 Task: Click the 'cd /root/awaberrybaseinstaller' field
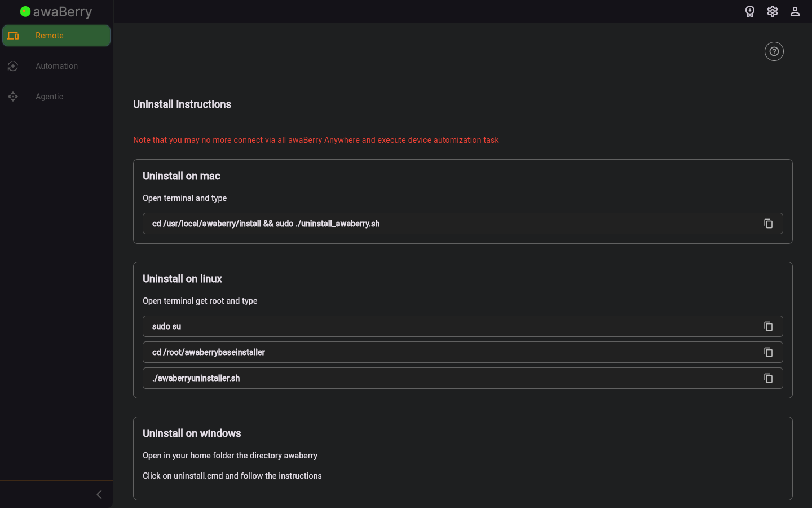[x=463, y=352]
